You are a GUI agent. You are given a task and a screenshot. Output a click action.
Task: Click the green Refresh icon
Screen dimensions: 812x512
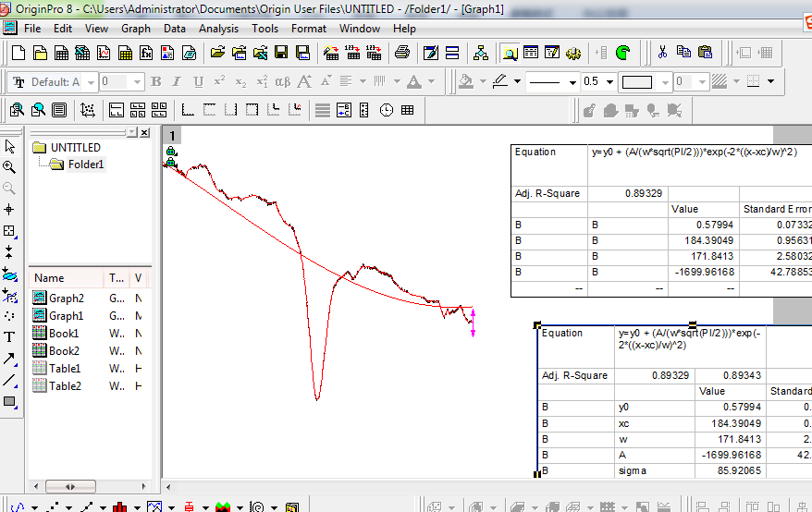623,53
